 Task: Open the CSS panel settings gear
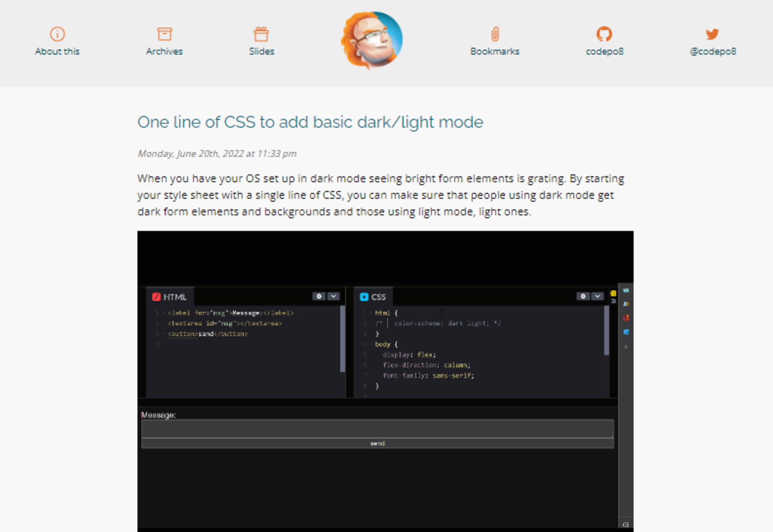(583, 296)
